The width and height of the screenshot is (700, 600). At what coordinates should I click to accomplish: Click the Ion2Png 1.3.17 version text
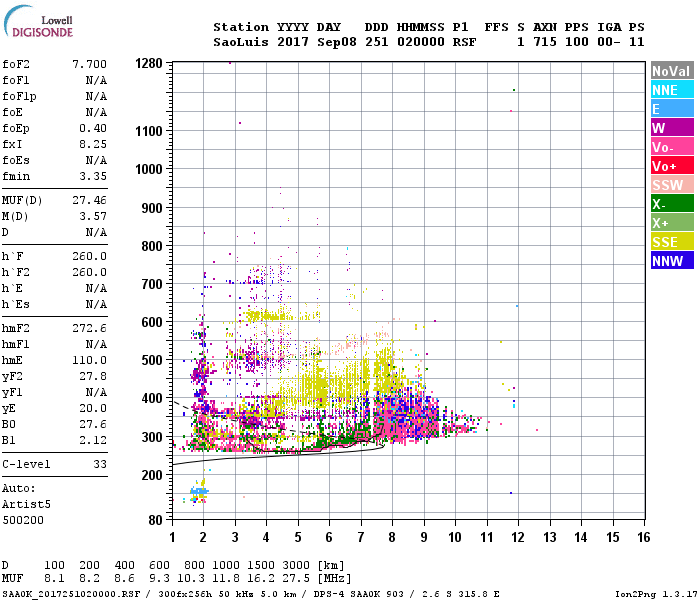pyautogui.click(x=656, y=594)
